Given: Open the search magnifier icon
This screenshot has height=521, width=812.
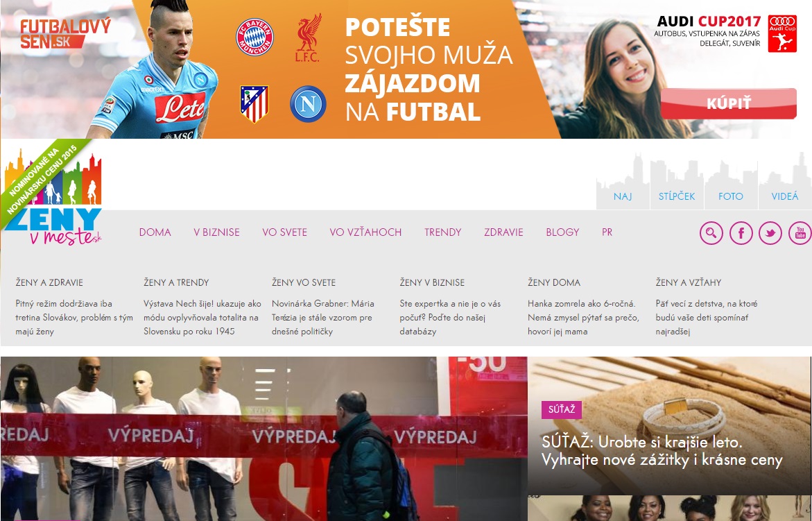Looking at the screenshot, I should click(x=711, y=233).
